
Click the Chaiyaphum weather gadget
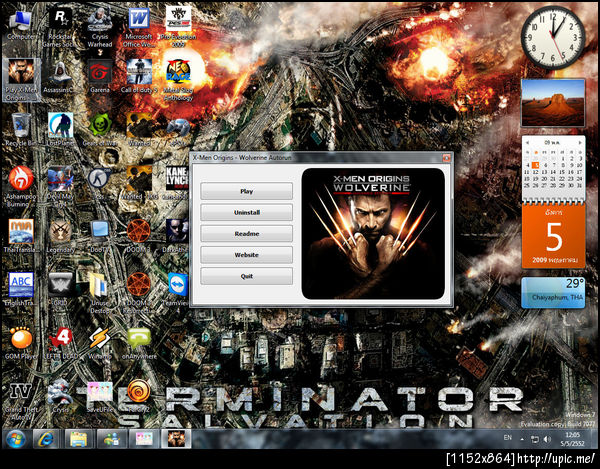point(553,293)
